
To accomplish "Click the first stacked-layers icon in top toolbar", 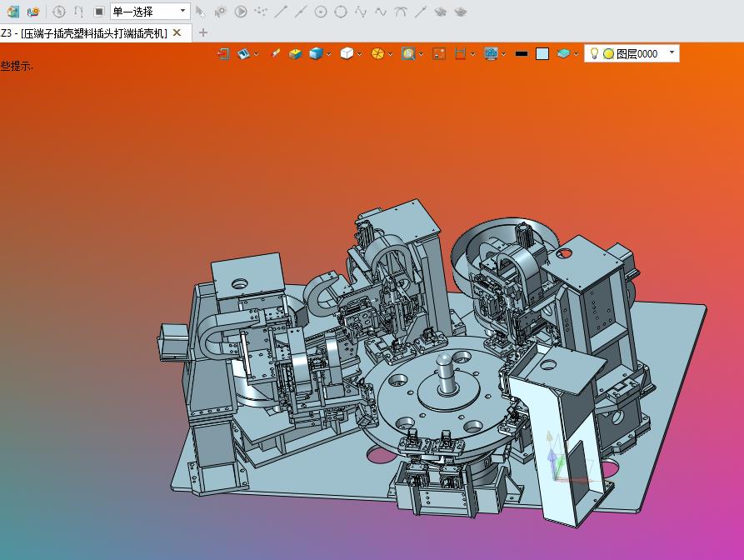I will (441, 12).
